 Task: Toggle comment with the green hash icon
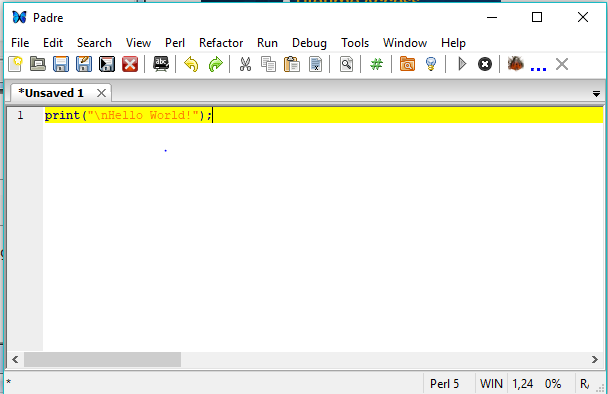point(376,64)
